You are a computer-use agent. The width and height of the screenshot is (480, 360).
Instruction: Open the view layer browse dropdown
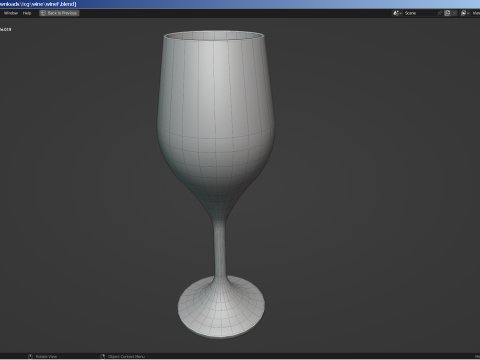pos(465,13)
